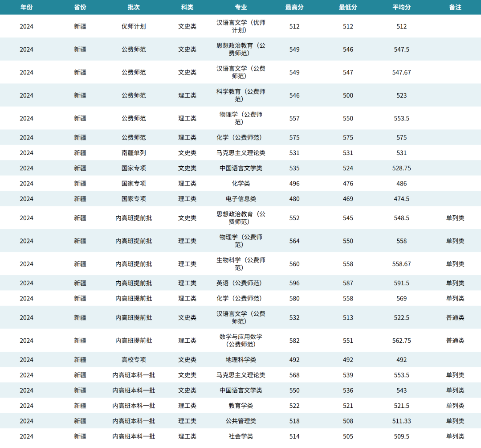
Task: Click average score 547.67
Action: 402,73
